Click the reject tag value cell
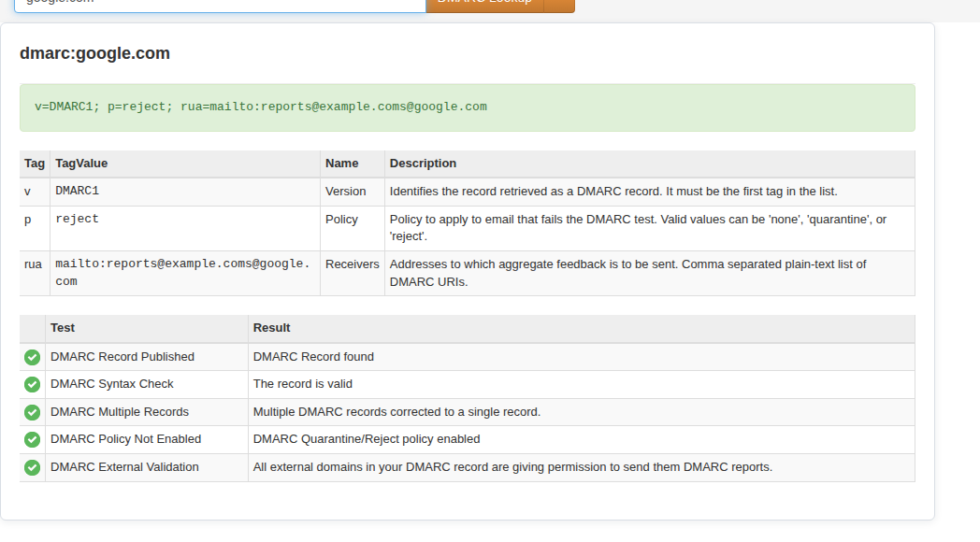The width and height of the screenshot is (980, 542). [x=185, y=229]
